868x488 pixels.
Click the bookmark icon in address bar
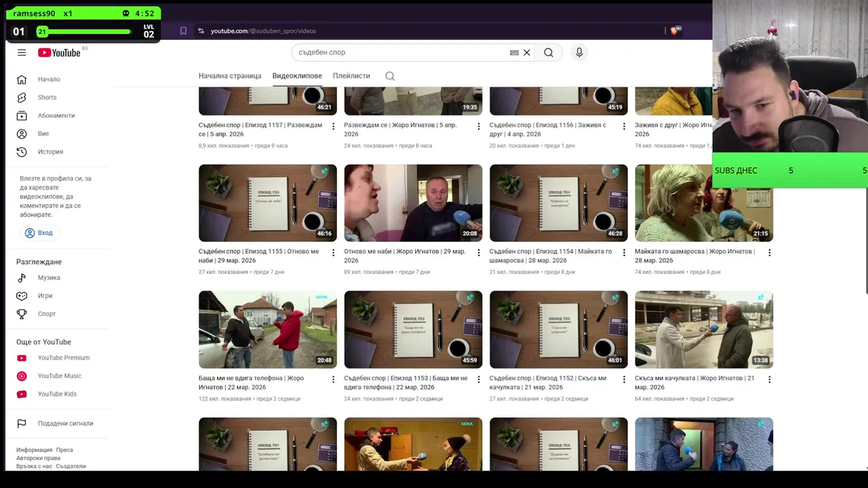point(183,30)
